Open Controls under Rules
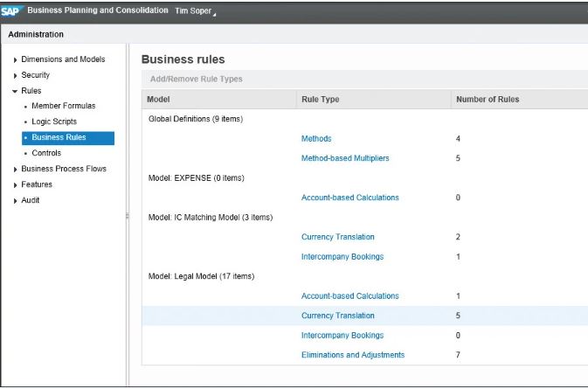 pyautogui.click(x=46, y=153)
